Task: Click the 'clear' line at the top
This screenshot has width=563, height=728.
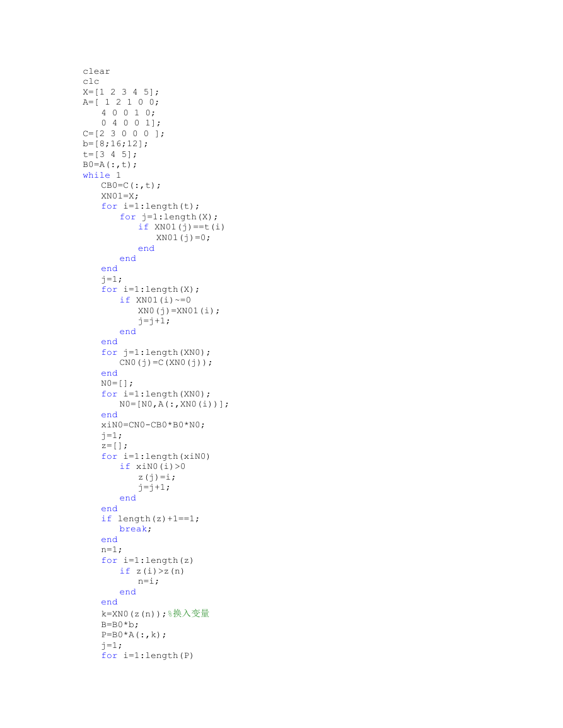Action: tap(96, 71)
